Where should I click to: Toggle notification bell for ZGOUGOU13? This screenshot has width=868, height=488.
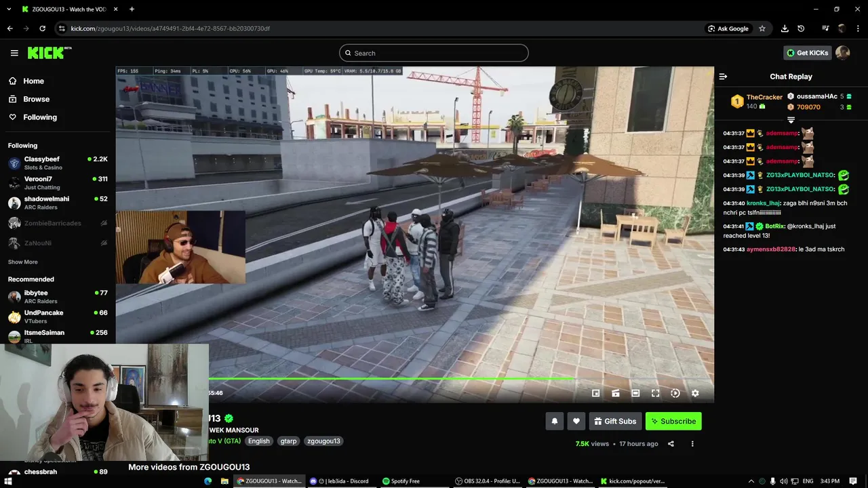pyautogui.click(x=555, y=421)
